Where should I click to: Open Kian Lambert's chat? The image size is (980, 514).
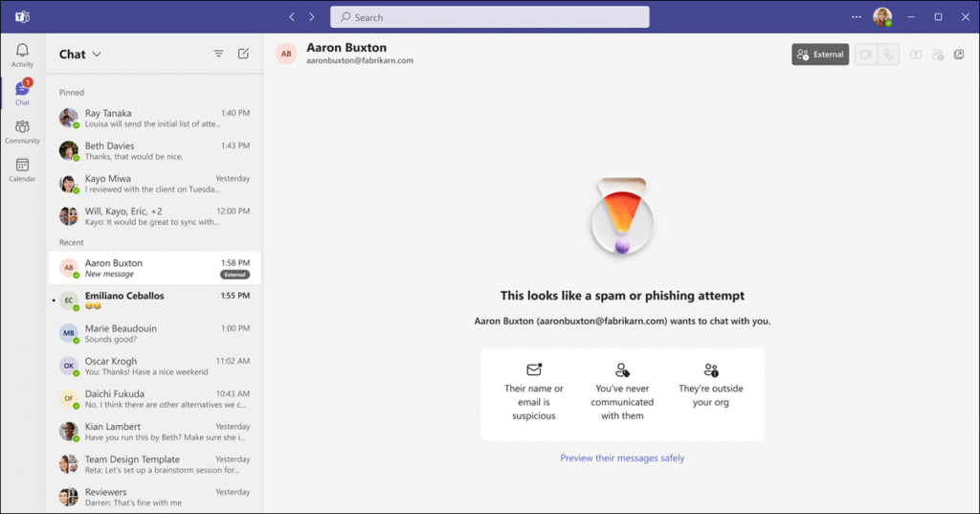tap(154, 431)
